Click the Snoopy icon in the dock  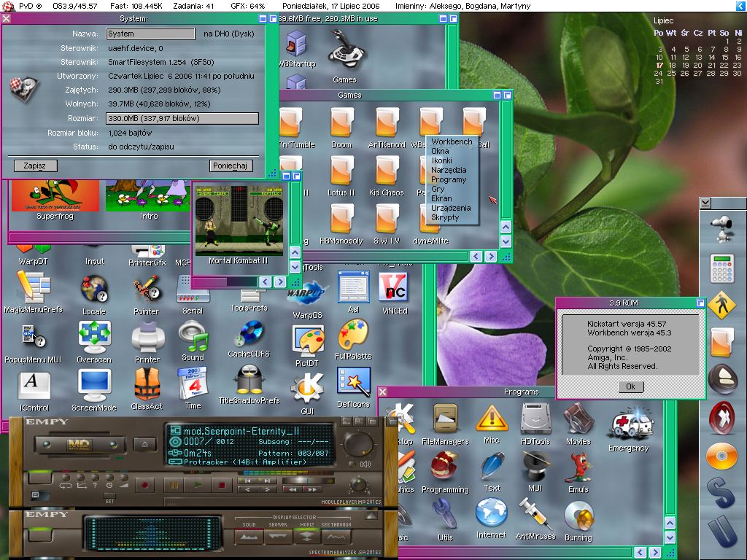point(721,228)
